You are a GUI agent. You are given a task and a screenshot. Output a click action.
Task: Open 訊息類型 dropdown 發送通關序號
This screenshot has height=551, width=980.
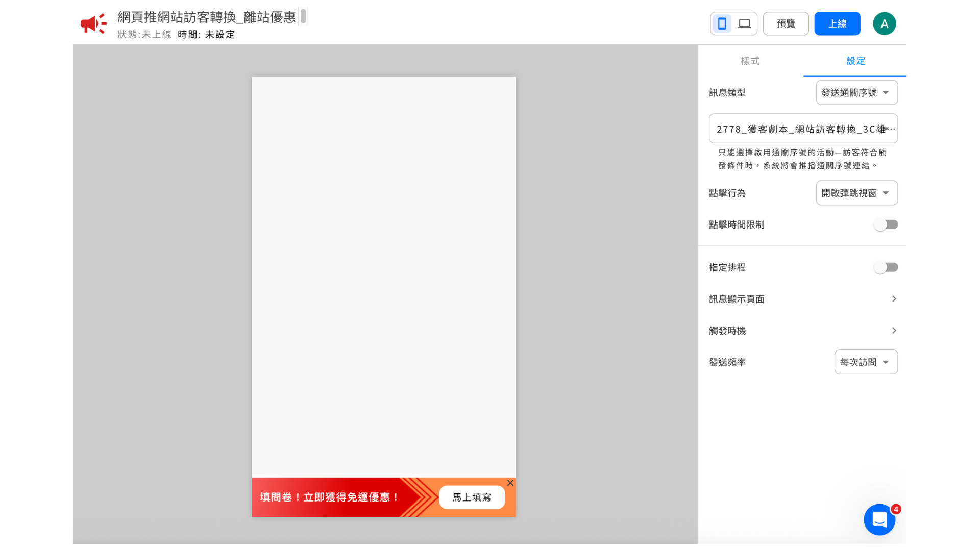pyautogui.click(x=856, y=93)
